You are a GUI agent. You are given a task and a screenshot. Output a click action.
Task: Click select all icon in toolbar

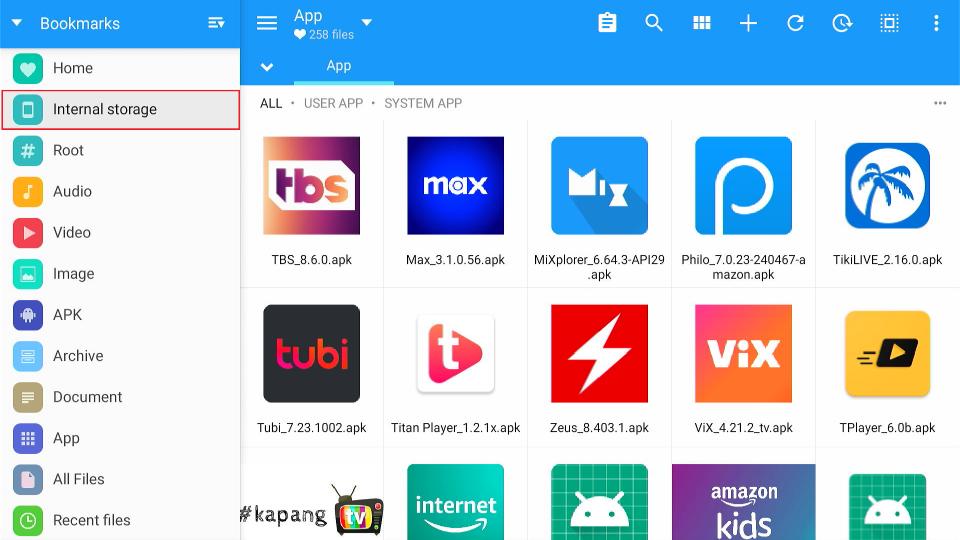(890, 23)
